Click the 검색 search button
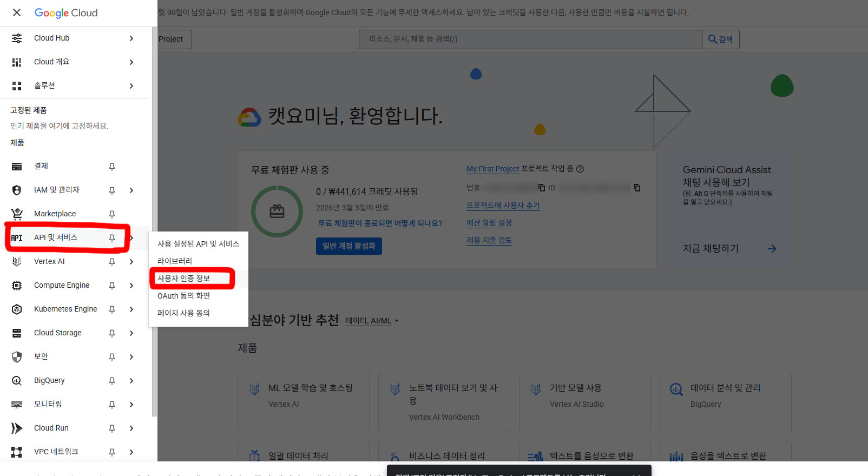Image resolution: width=868 pixels, height=476 pixels. [x=720, y=39]
